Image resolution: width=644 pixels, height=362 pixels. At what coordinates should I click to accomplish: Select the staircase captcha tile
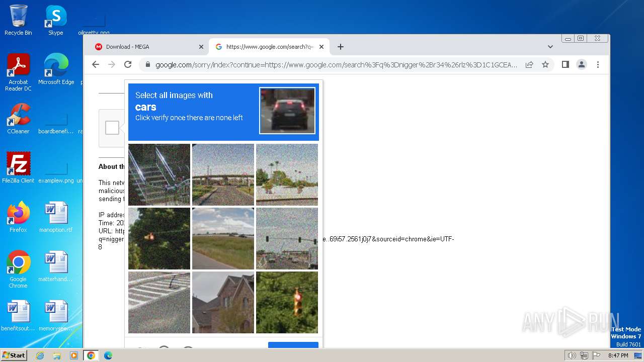159,174
